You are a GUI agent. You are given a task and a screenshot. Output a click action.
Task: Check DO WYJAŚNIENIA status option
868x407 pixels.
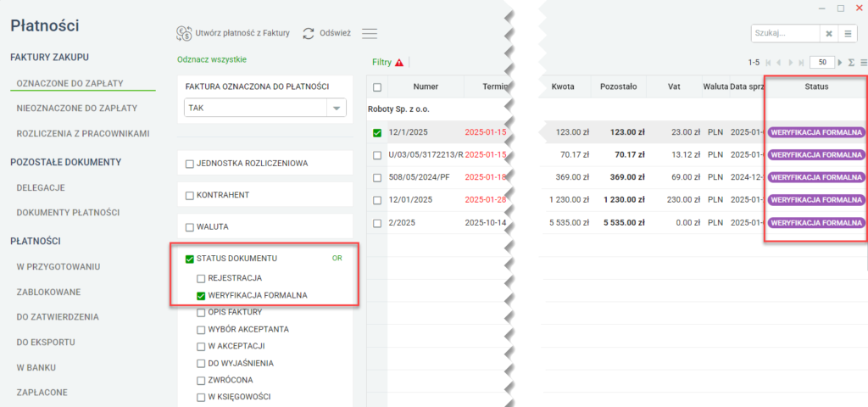pyautogui.click(x=201, y=364)
